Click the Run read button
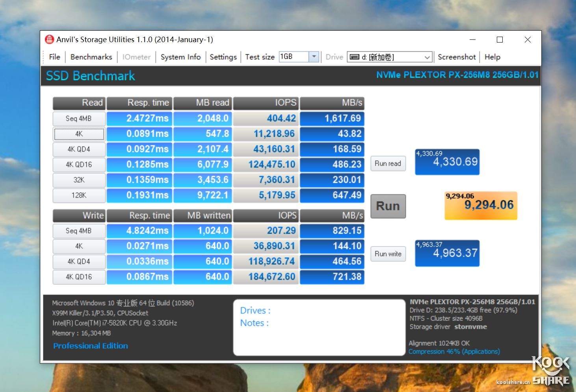576x392 pixels. 388,163
